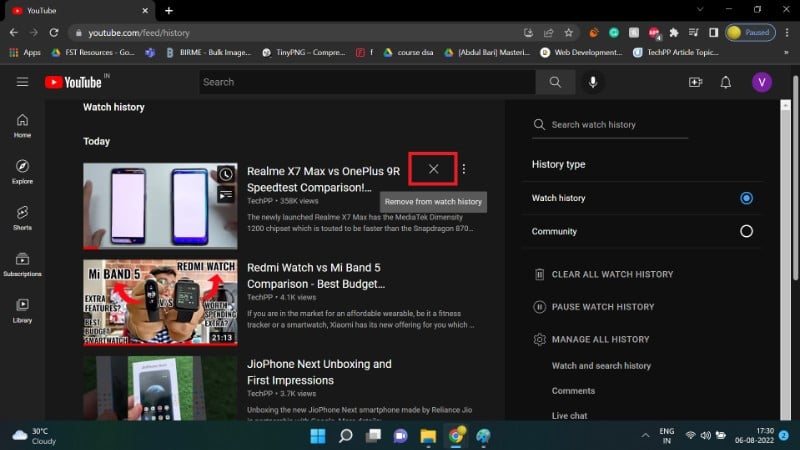Open the hamburger guide menu
The height and width of the screenshot is (450, 800).
click(22, 82)
